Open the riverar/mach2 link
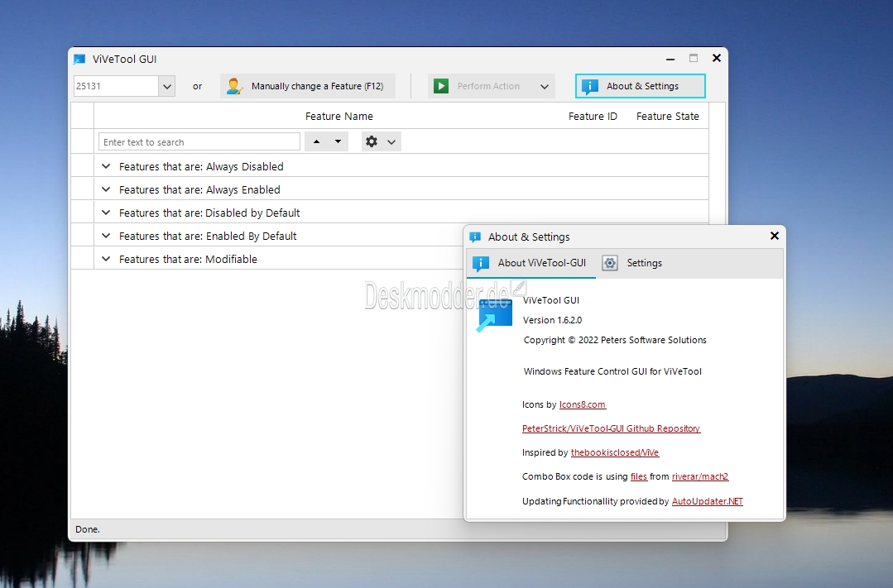 [x=700, y=476]
